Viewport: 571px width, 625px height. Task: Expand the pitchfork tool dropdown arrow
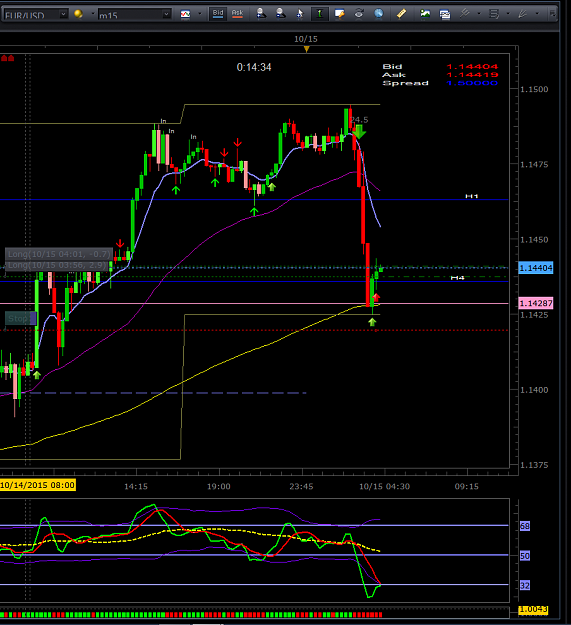coord(479,14)
